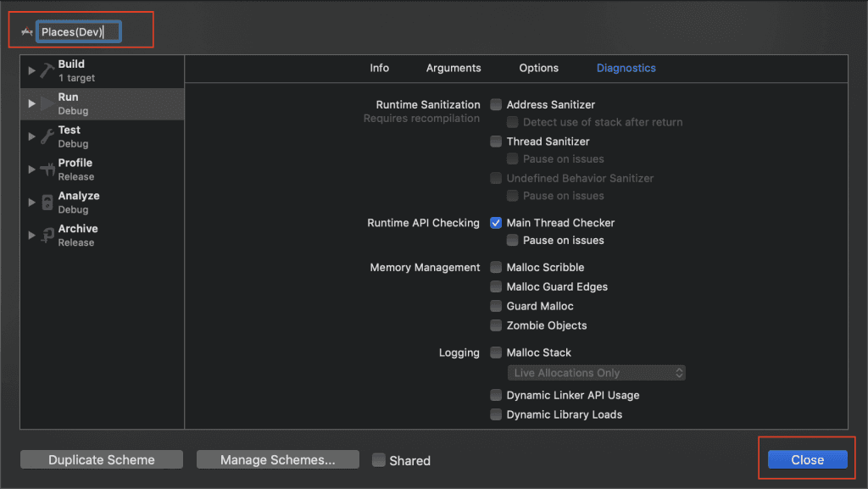Image resolution: width=868 pixels, height=489 pixels.
Task: Enable Zombie Objects checkbox
Action: [496, 325]
